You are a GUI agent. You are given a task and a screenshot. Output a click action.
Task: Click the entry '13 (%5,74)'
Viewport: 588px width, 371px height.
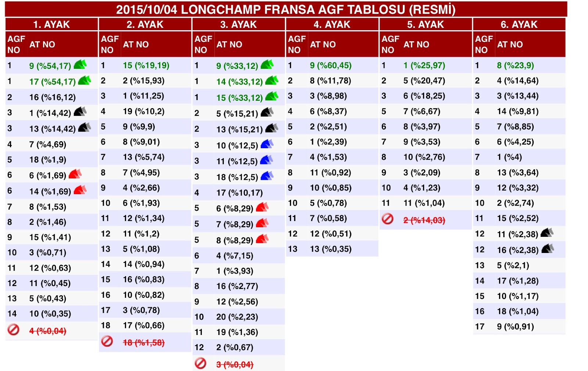pyautogui.click(x=144, y=157)
